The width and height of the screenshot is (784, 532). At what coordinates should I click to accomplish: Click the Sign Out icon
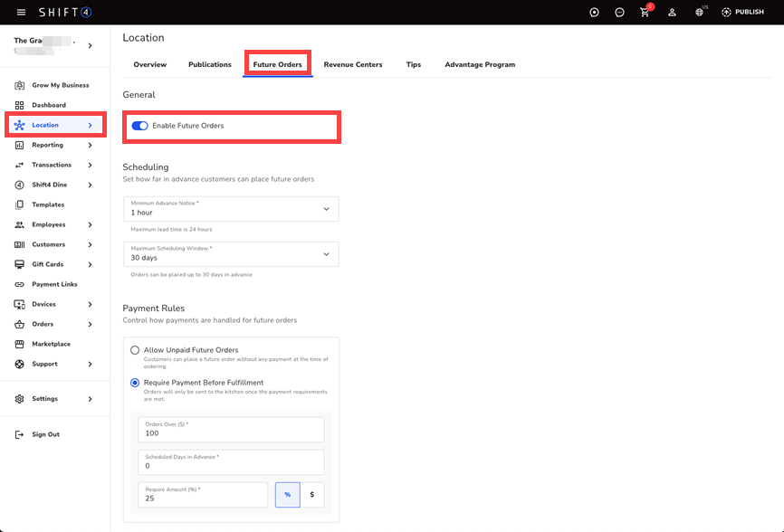[x=20, y=434]
